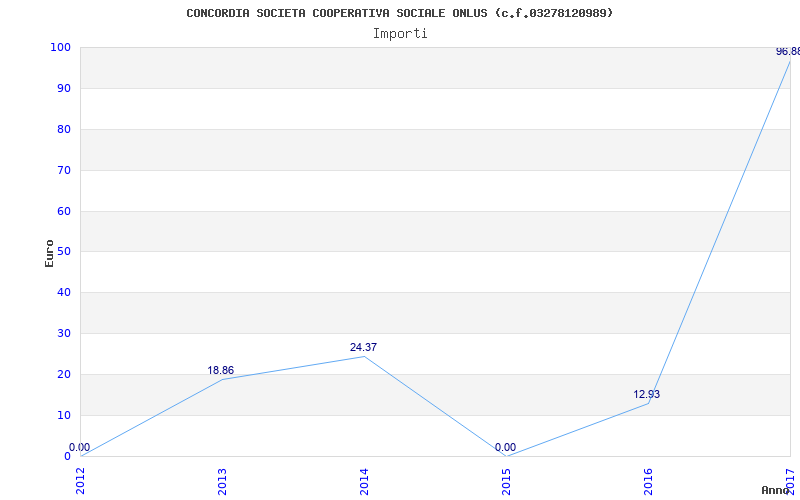This screenshot has width=800, height=500.
Task: Click the 20 y-axis tick label
Action: 63,374
